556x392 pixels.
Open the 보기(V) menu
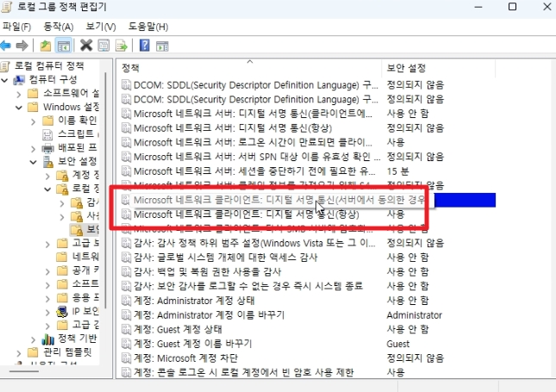101,27
